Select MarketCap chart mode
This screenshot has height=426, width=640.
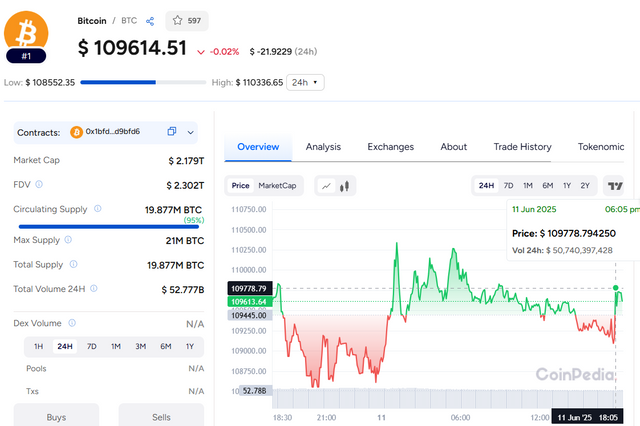pyautogui.click(x=277, y=186)
